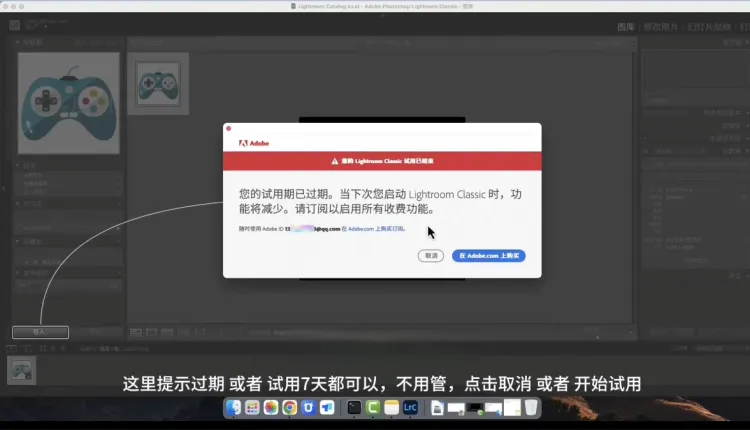750x430 pixels.
Task: Open the Lightroom identity plate logo
Action: coord(15,25)
